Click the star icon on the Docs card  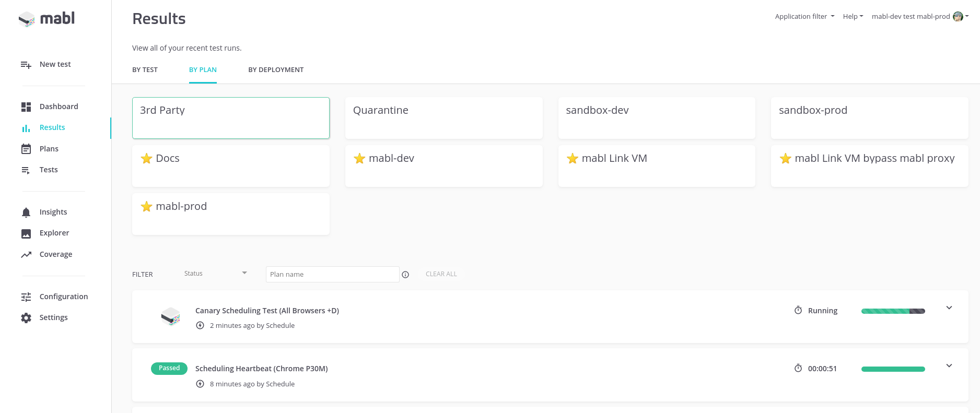tap(147, 158)
